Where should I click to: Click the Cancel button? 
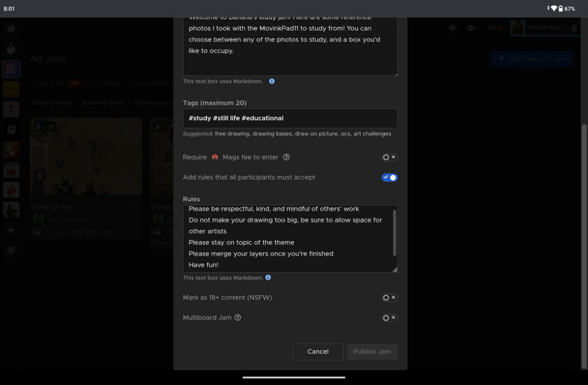coord(318,352)
